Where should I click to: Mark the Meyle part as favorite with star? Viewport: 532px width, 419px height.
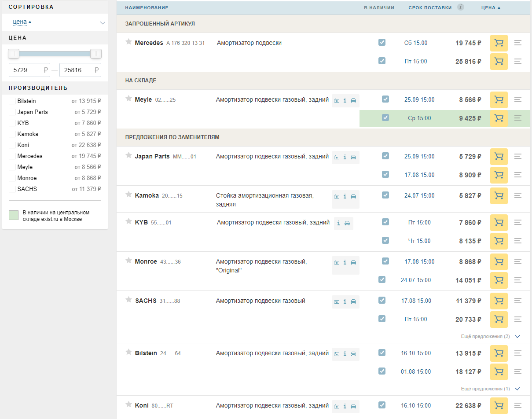128,99
